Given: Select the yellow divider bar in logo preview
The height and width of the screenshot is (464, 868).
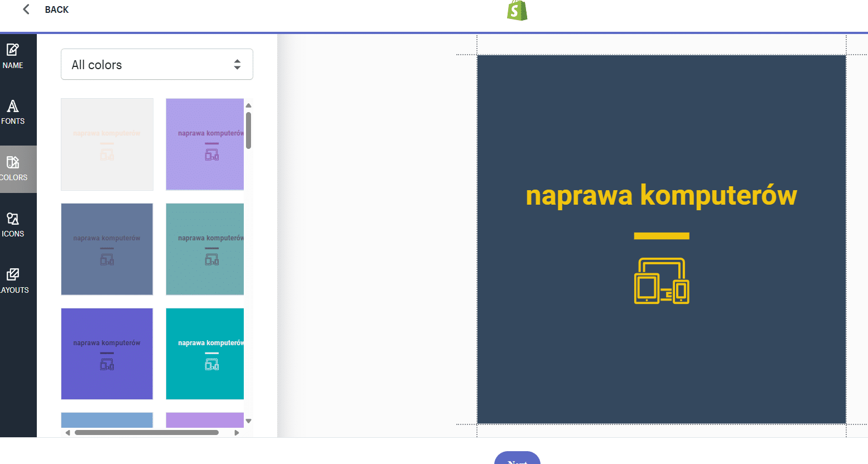Looking at the screenshot, I should [662, 236].
